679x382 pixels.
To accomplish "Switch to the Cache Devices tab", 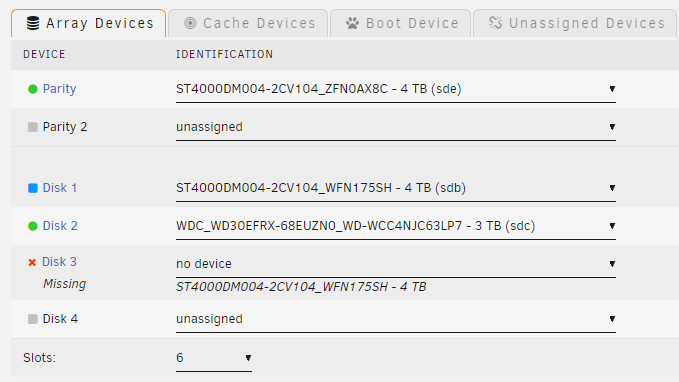I will (x=248, y=23).
